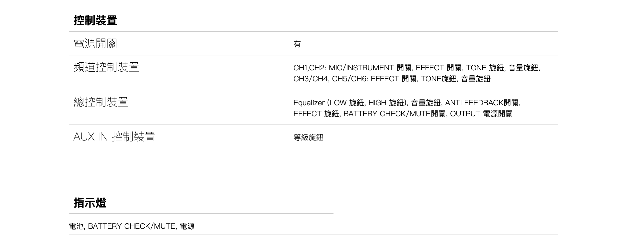Click the 控制裝置 section heading
This screenshot has height=252, width=644.
(95, 20)
